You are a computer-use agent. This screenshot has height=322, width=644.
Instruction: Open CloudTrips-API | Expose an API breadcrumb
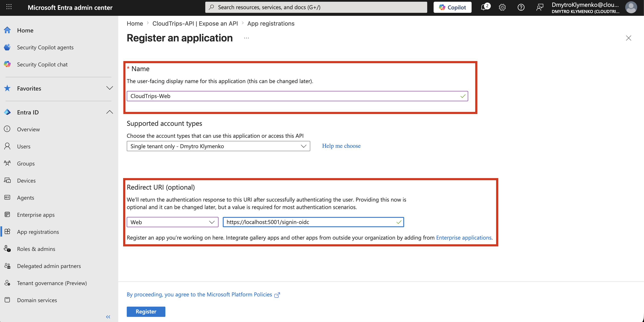pyautogui.click(x=195, y=23)
